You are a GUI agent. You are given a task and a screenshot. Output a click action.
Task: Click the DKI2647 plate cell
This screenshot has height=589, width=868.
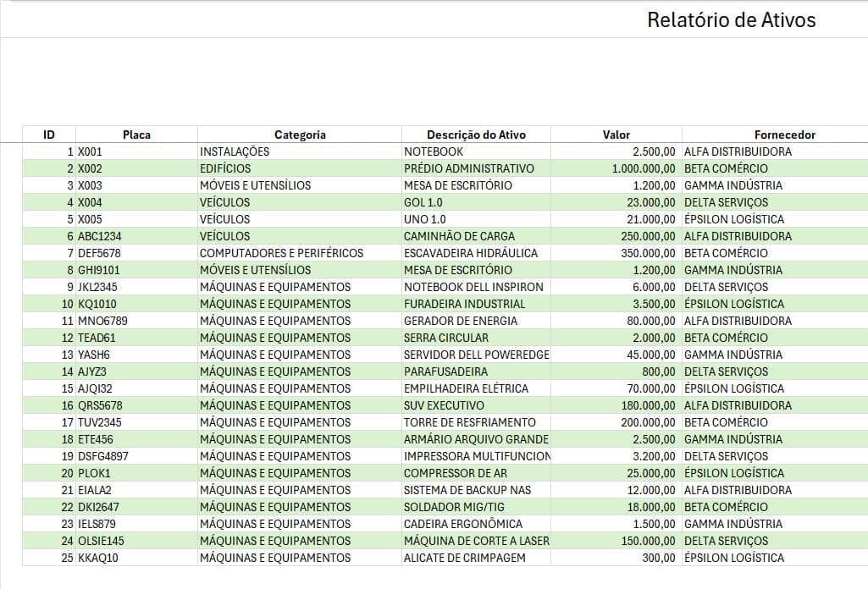point(136,507)
